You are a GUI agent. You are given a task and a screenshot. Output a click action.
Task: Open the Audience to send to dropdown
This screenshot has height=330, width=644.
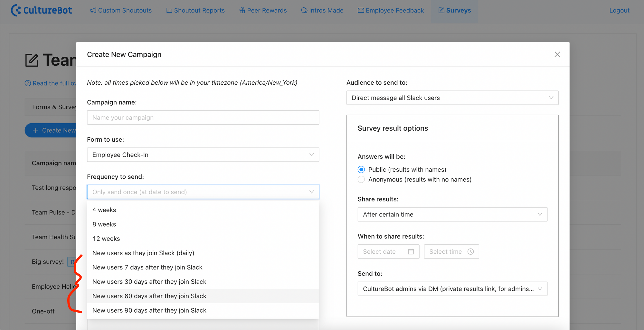(452, 98)
